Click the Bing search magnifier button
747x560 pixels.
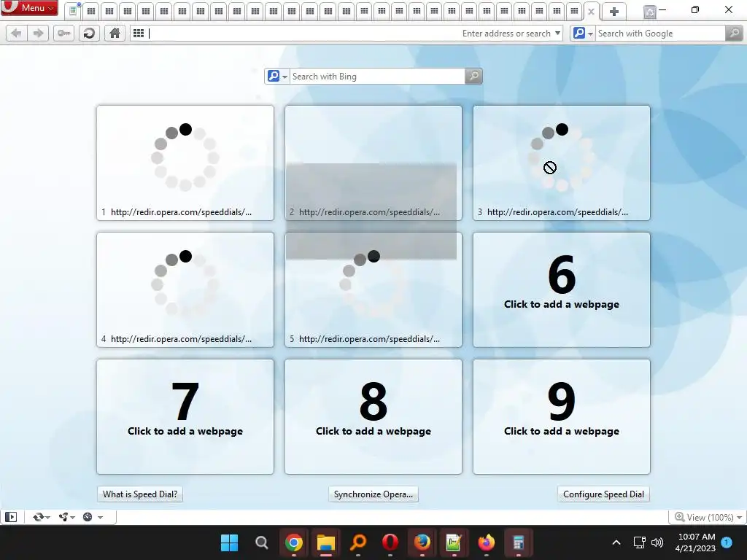(473, 76)
